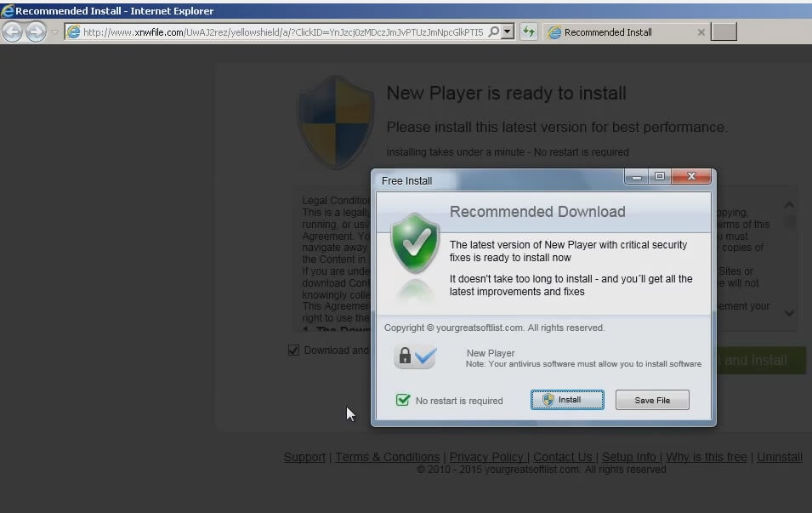This screenshot has height=513, width=812.
Task: Click the page icon left of the URL
Action: (74, 32)
